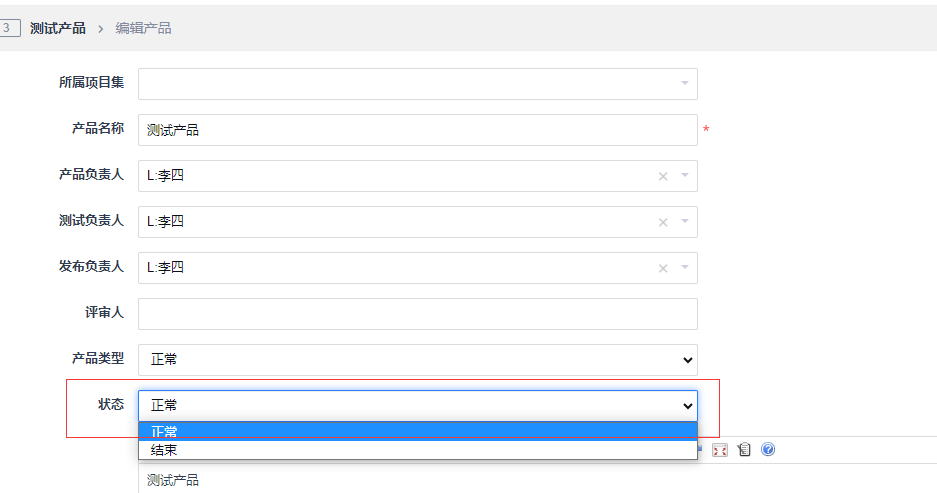
Task: Open the 产品类型 select box
Action: pos(418,360)
